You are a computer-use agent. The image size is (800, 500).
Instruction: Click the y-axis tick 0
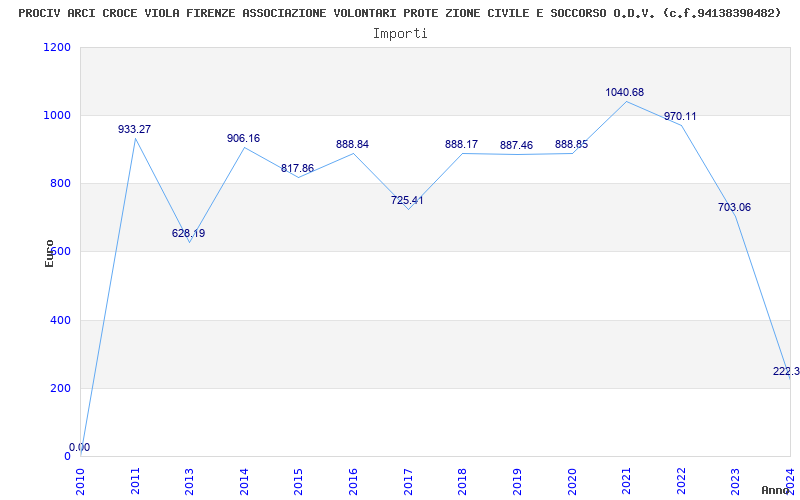tap(67, 456)
